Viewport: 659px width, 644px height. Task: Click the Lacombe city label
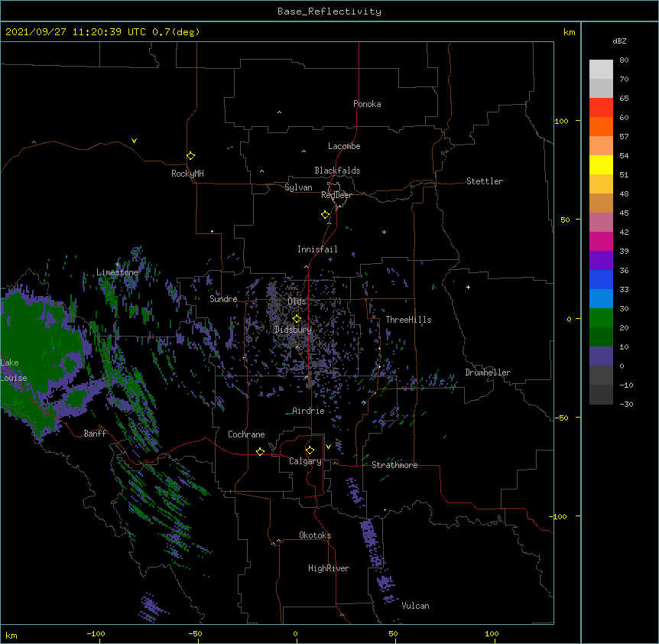[x=344, y=146]
